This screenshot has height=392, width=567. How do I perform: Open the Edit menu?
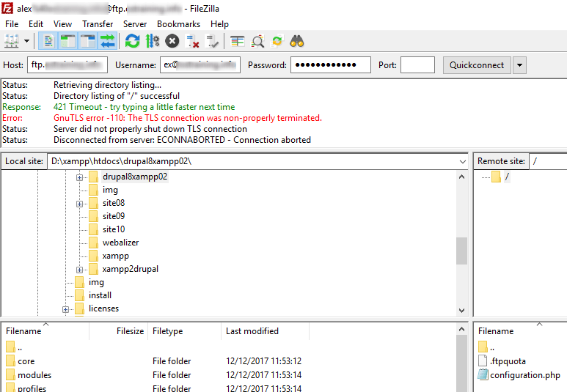[x=36, y=24]
